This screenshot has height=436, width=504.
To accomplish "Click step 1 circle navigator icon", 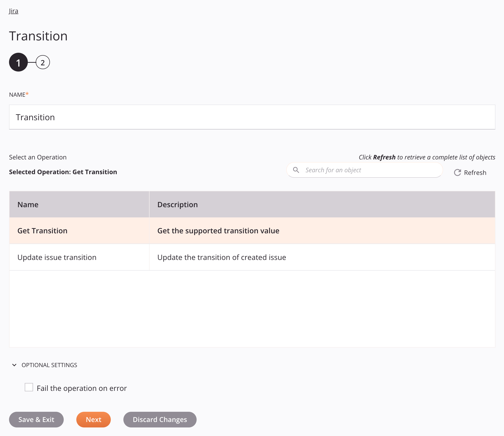I will click(18, 62).
